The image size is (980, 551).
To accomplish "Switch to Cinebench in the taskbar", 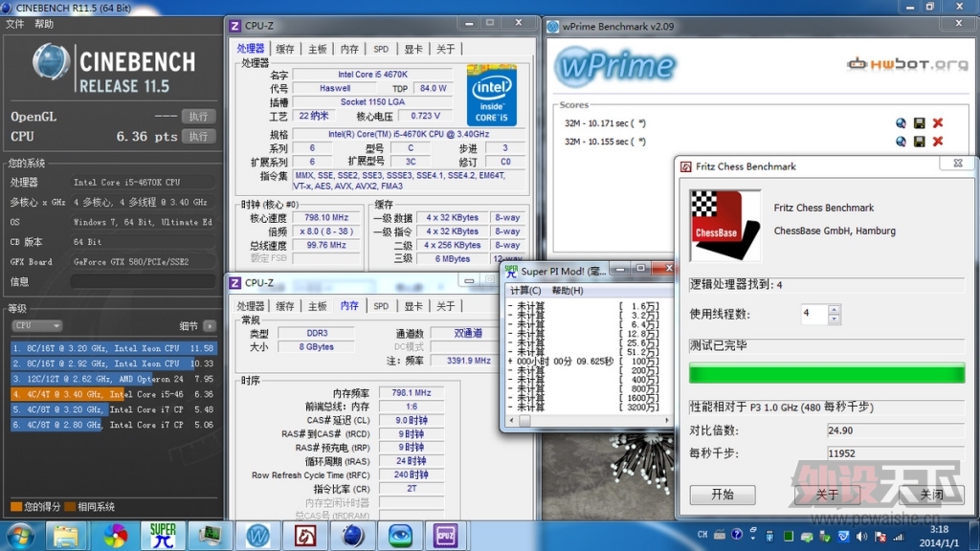I will point(352,536).
